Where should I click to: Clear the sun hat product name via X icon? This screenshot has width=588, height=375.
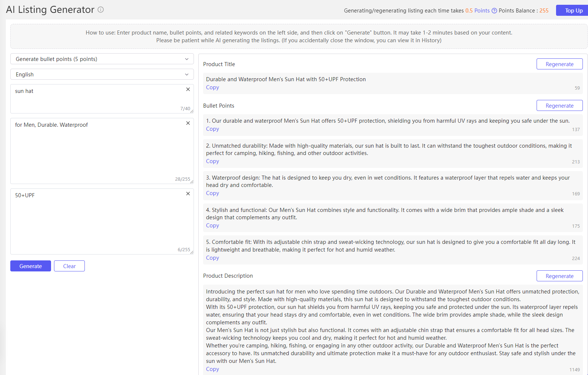188,89
